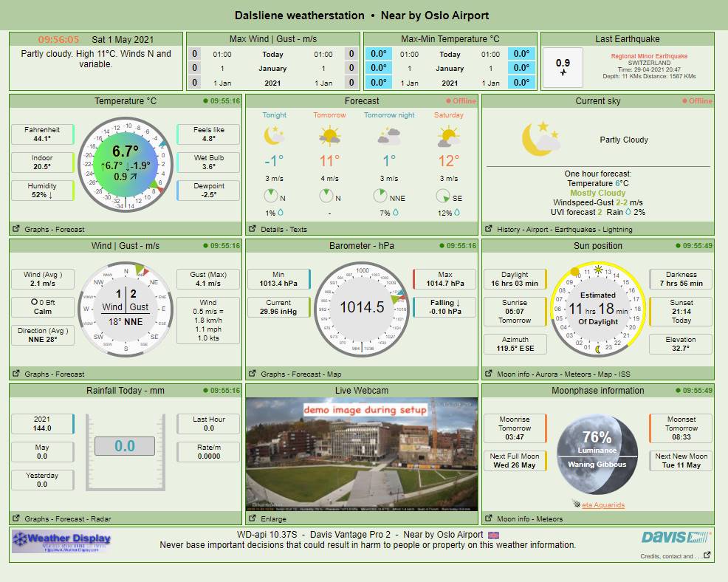Open the Radar link in Rainfall panel
728x582 pixels.
pyautogui.click(x=100, y=519)
